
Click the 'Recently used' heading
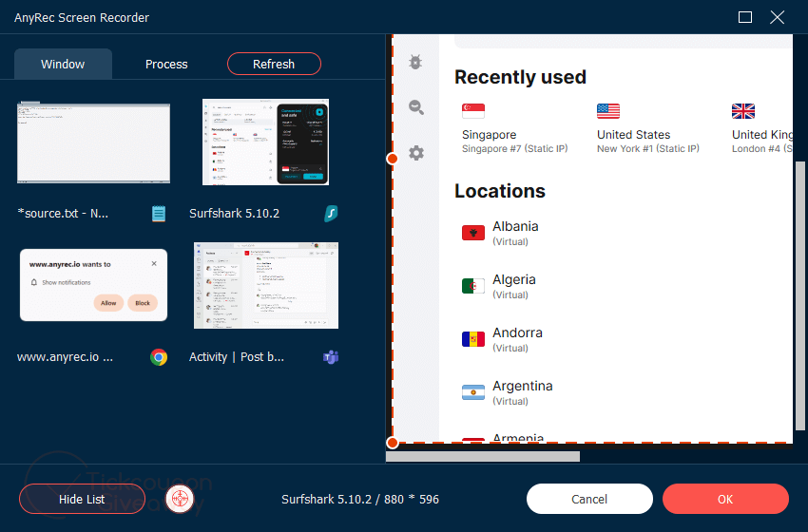click(521, 77)
